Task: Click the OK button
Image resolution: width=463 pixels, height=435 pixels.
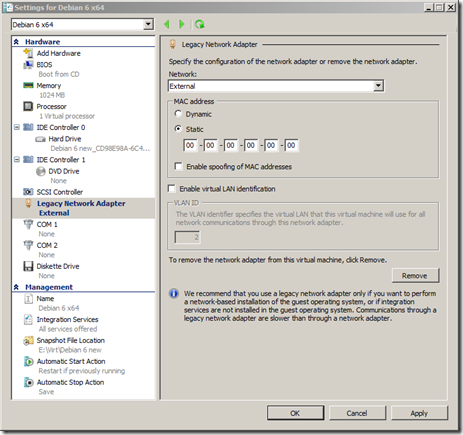Action: 295,413
